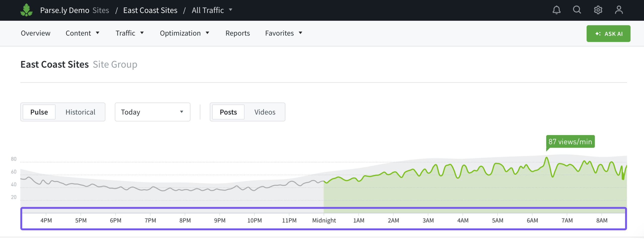Switch to Historical view
644x239 pixels.
coord(80,112)
